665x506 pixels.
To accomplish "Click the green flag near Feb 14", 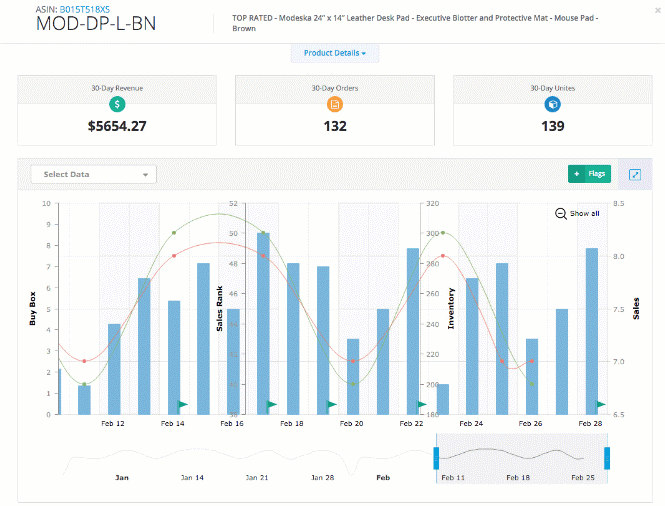I will 183,405.
